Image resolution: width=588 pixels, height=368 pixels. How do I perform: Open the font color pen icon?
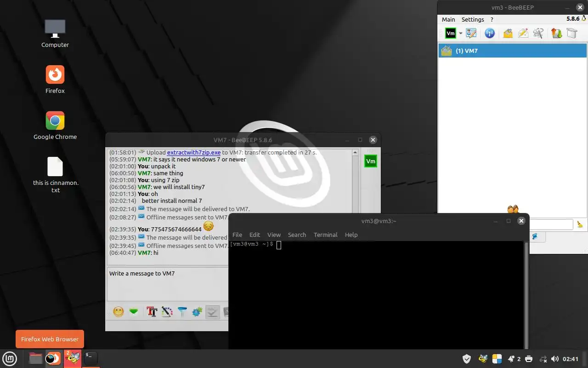167,311
